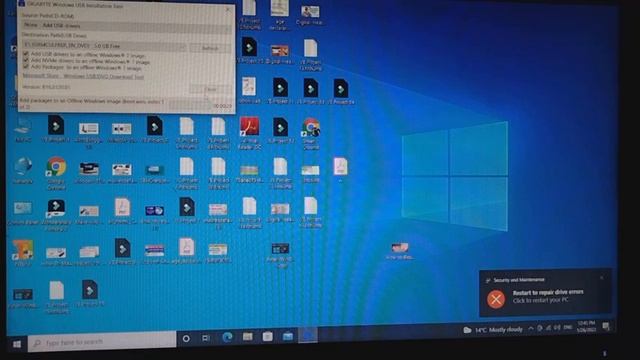
Task: Close the GIGABYTE Windows USB Installation Tool window
Action: pyautogui.click(x=228, y=9)
